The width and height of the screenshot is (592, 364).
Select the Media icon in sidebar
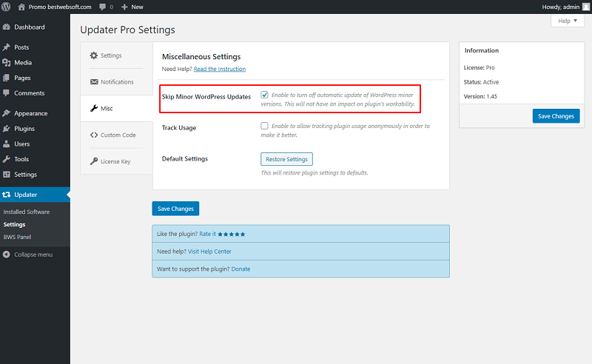click(6, 63)
